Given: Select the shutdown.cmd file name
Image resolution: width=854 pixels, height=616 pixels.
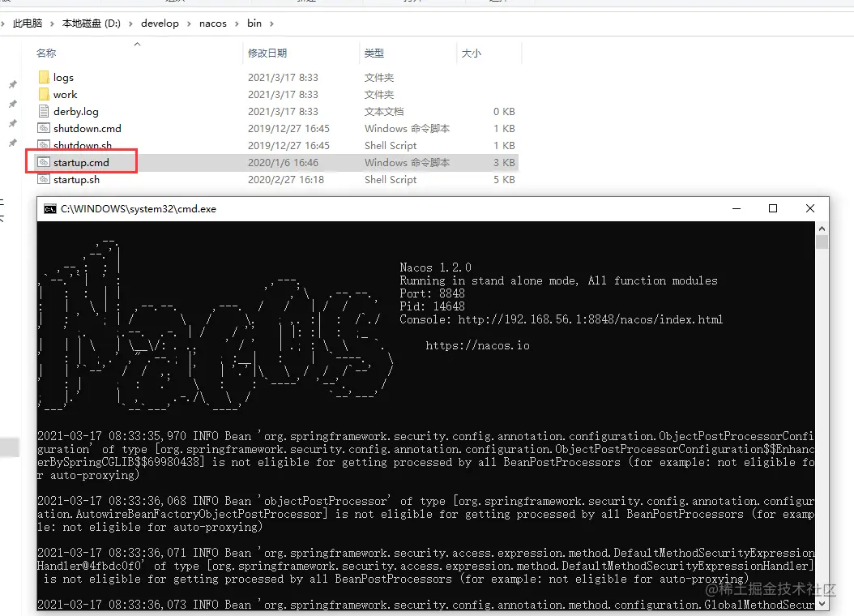Looking at the screenshot, I should point(88,128).
